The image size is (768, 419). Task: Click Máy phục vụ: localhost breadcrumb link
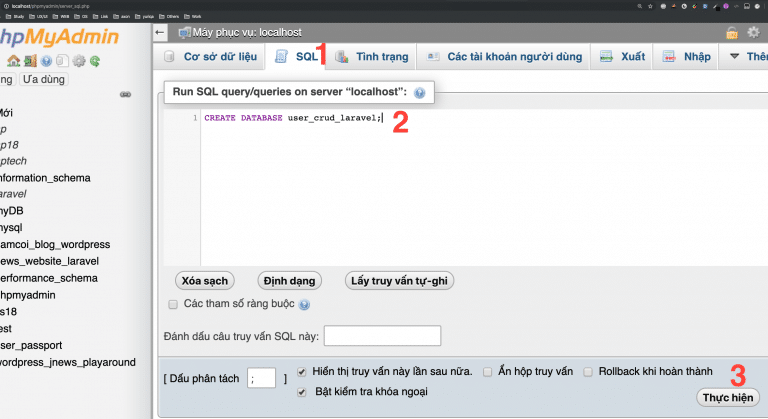247,32
